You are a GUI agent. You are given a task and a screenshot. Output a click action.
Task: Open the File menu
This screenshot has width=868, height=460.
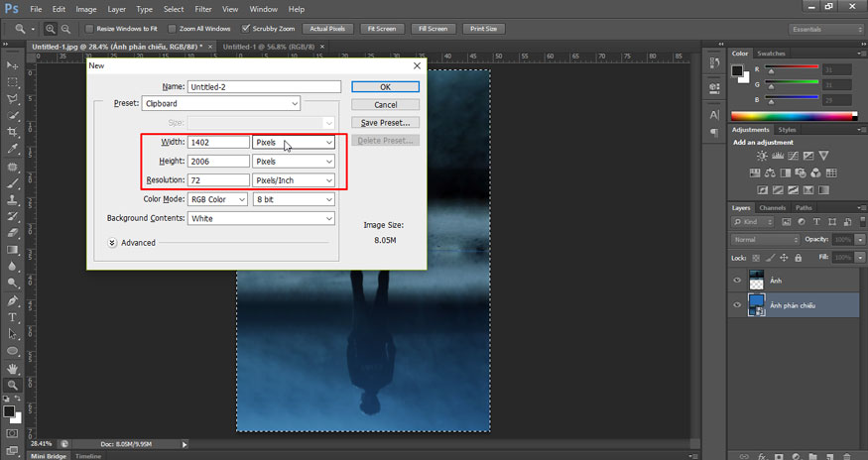click(36, 9)
